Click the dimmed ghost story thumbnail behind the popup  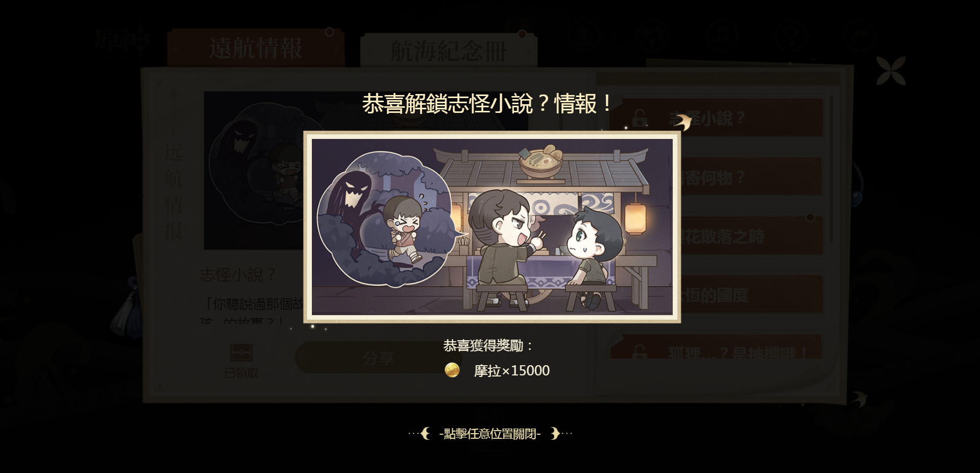click(254, 171)
